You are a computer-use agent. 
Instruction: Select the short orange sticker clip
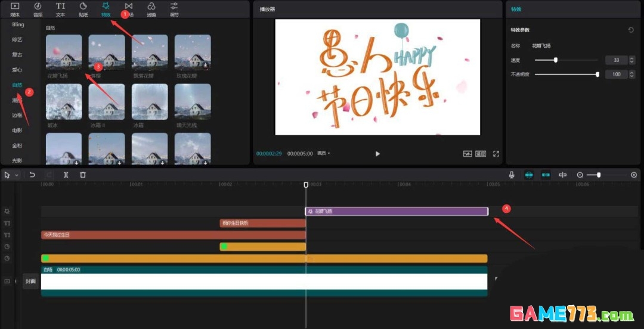tap(262, 247)
